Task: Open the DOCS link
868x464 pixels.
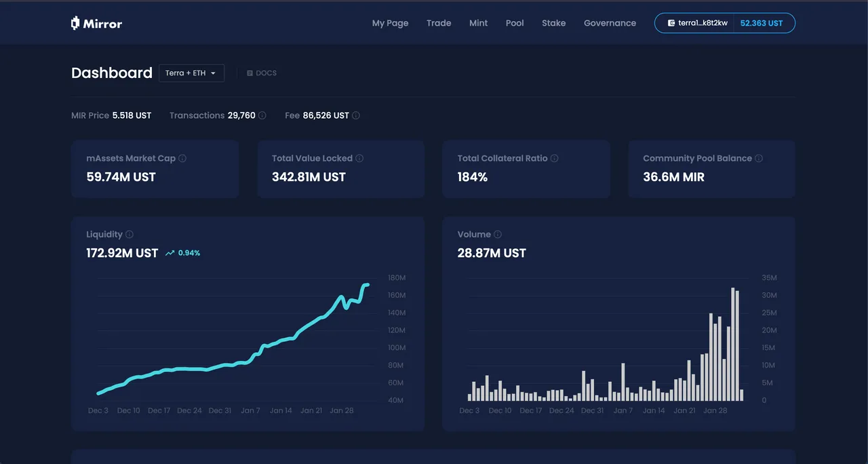Action: click(x=262, y=73)
